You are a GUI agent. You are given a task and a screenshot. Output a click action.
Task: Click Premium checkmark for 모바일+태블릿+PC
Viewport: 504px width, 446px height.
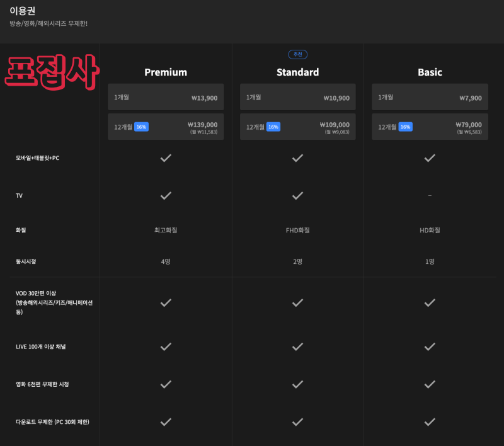pyautogui.click(x=166, y=158)
